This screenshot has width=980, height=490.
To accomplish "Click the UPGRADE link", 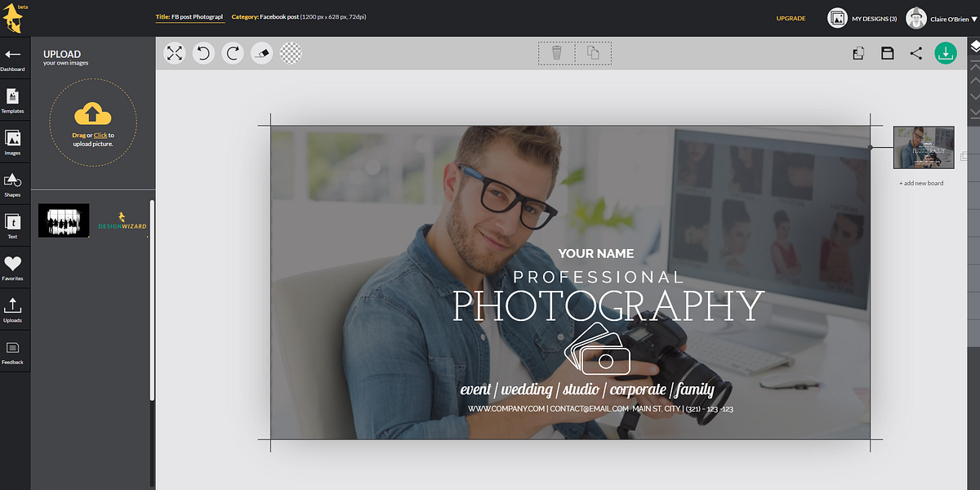I will pos(791,18).
